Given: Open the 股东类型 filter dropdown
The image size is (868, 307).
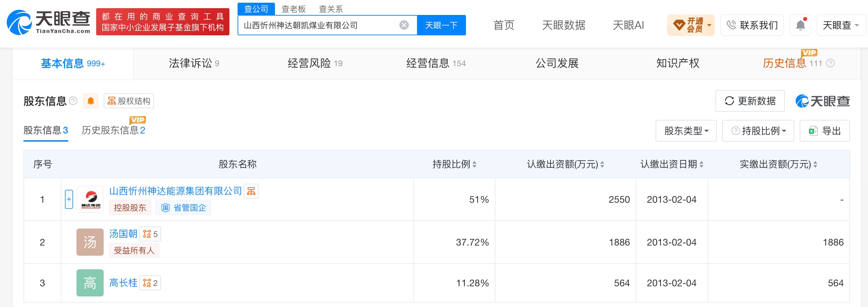Looking at the screenshot, I should 686,131.
